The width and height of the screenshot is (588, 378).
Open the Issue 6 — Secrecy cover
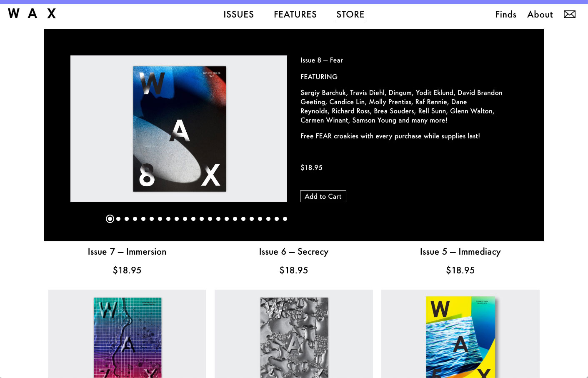293,333
